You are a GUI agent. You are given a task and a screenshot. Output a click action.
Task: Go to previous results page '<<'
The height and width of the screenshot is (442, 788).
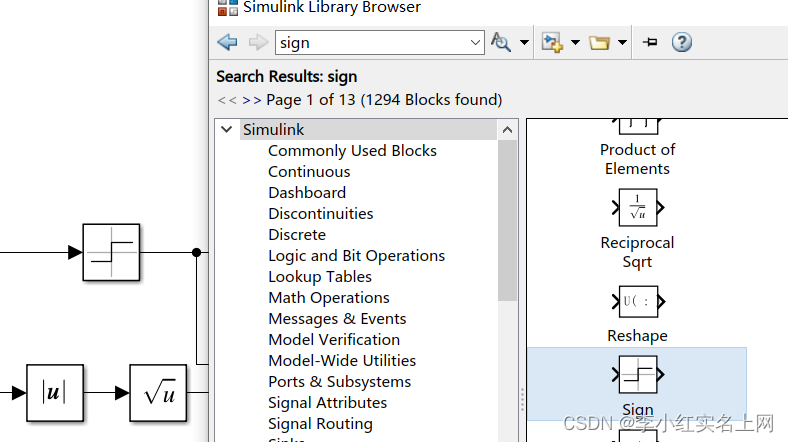point(227,100)
